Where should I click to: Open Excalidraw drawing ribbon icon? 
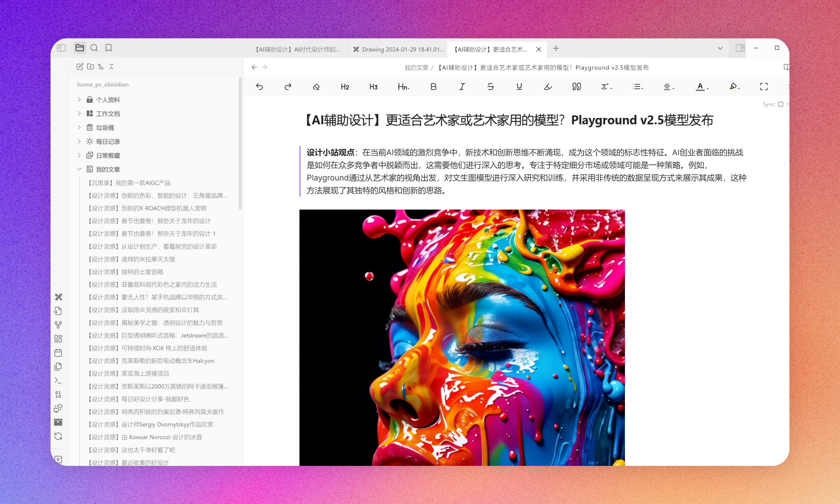click(x=58, y=297)
